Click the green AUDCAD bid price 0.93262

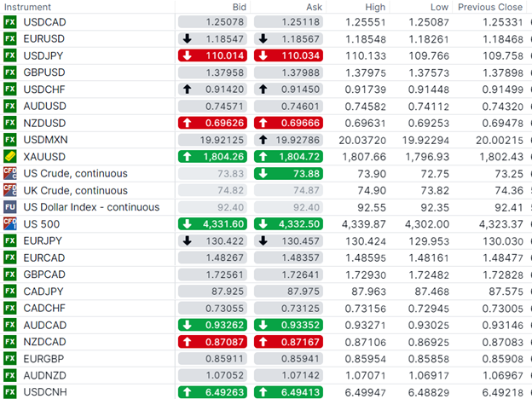point(213,325)
